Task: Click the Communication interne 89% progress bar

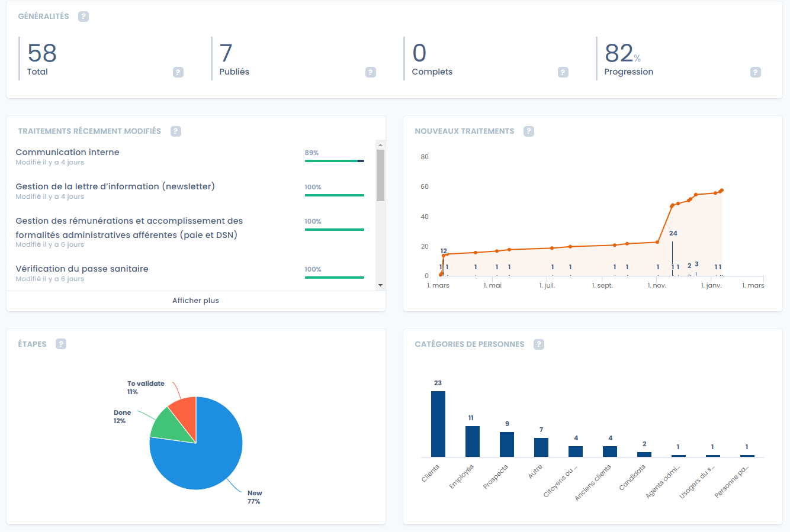Action: point(334,160)
